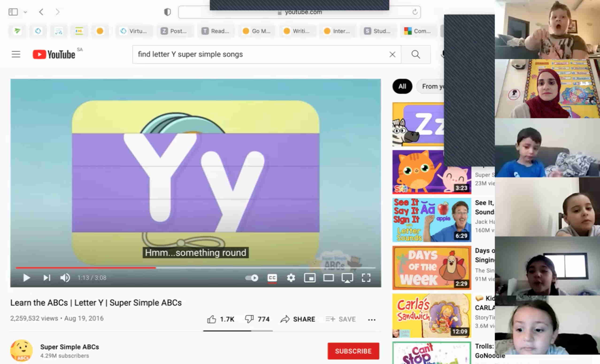Click the music notes bookmark icon
This screenshot has height=364, width=600.
[x=59, y=31]
